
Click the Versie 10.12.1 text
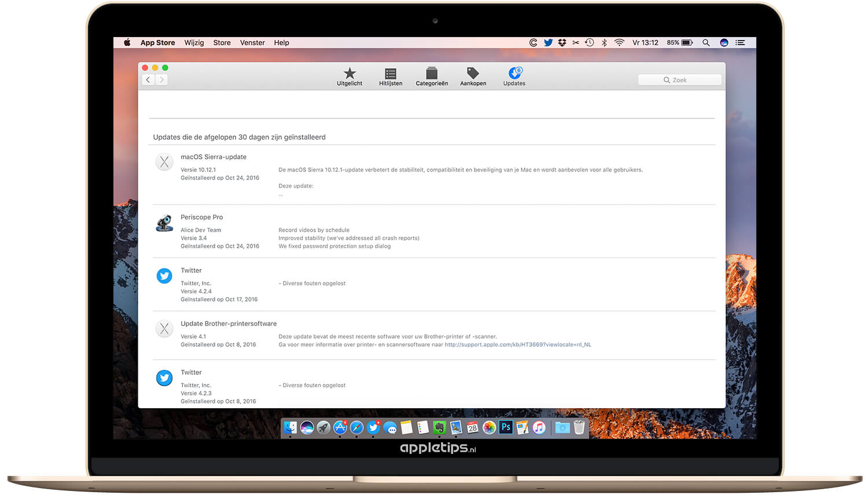click(198, 170)
